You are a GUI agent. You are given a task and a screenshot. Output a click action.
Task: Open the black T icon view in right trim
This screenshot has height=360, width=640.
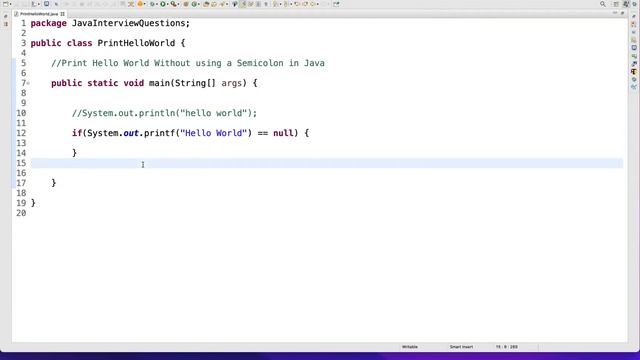tap(634, 72)
